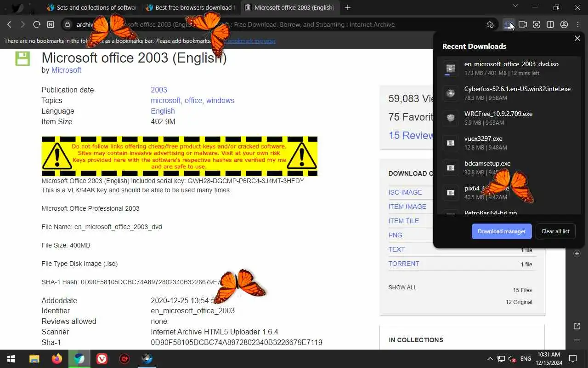Screen dimensions: 588x368
Task: Click the WRCFree file icon
Action: pyautogui.click(x=451, y=118)
